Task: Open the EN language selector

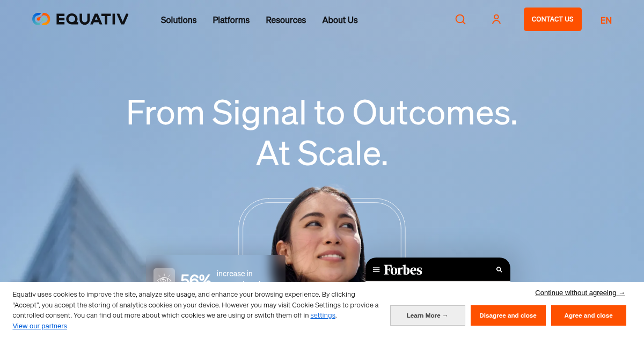Action: point(606,20)
